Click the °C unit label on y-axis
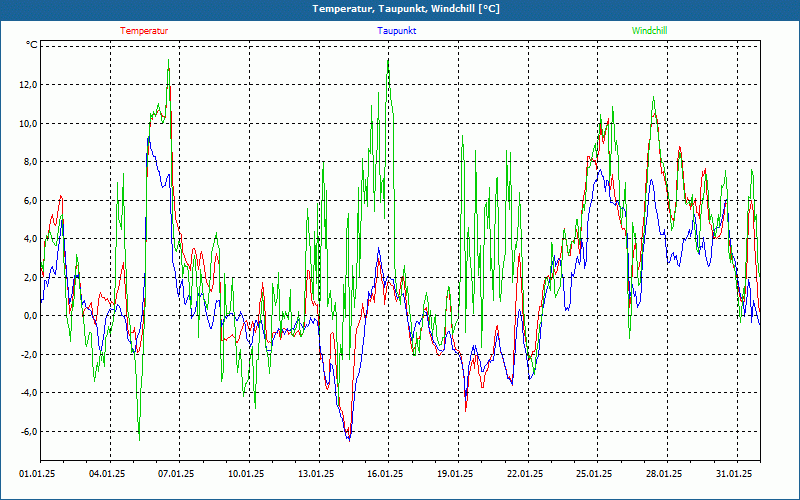This screenshot has height=500, width=800. point(32,45)
